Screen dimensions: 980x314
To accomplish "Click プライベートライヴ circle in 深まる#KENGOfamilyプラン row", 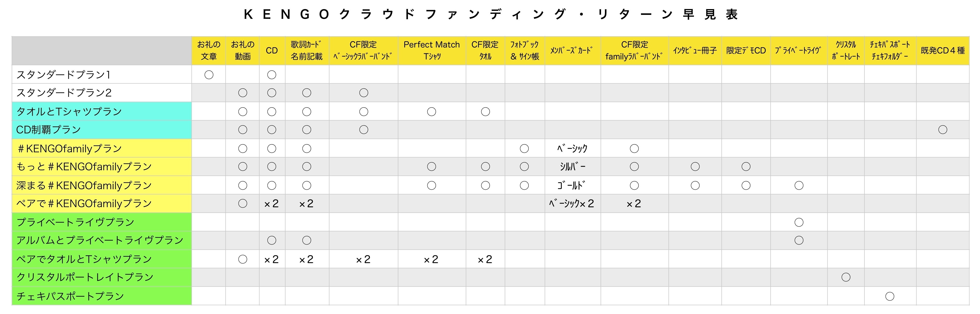I will point(799,186).
